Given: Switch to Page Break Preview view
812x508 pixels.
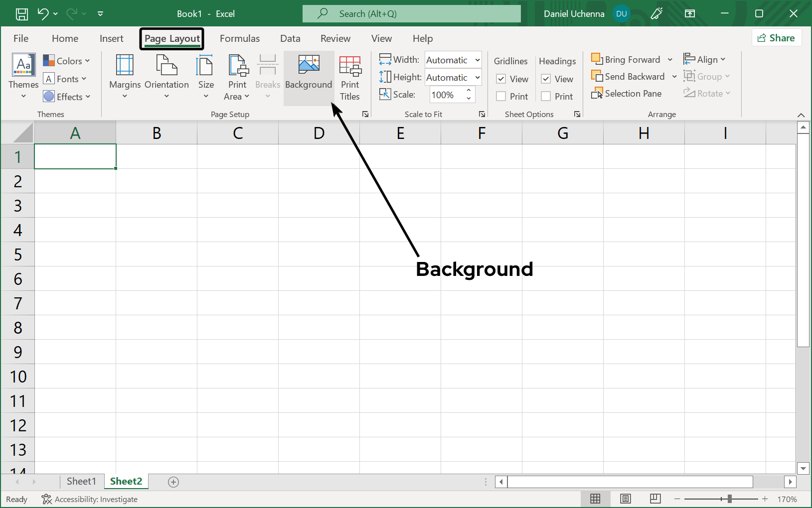Looking at the screenshot, I should pos(655,499).
